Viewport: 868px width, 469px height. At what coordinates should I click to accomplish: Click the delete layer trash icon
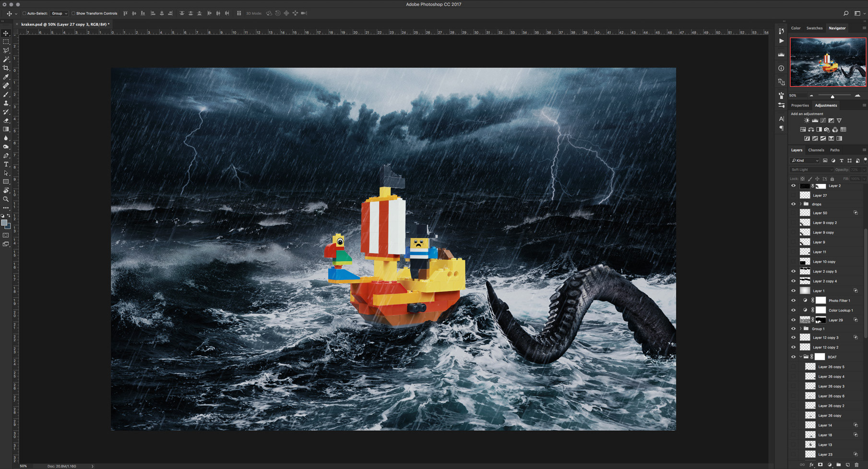coord(856,465)
